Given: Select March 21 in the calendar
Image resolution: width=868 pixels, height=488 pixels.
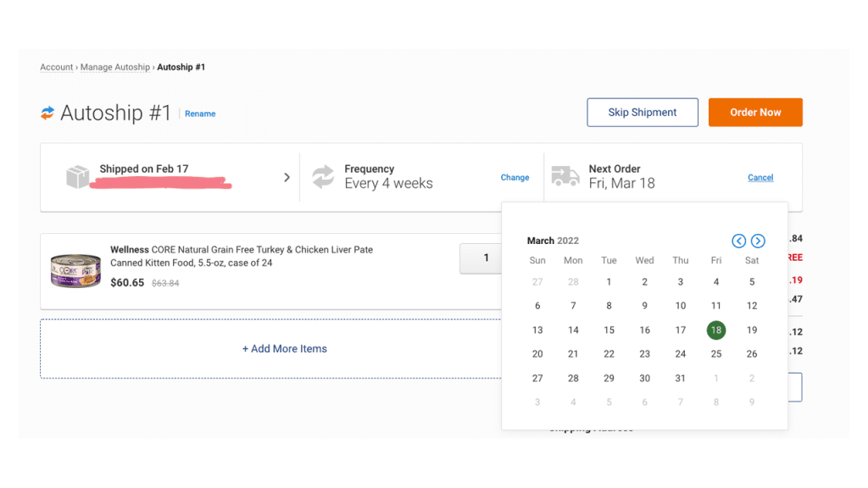Looking at the screenshot, I should (573, 353).
